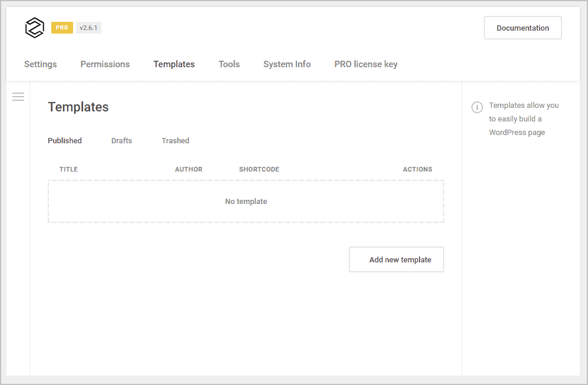588x385 pixels.
Task: Click the No template placeholder area
Action: pos(246,201)
